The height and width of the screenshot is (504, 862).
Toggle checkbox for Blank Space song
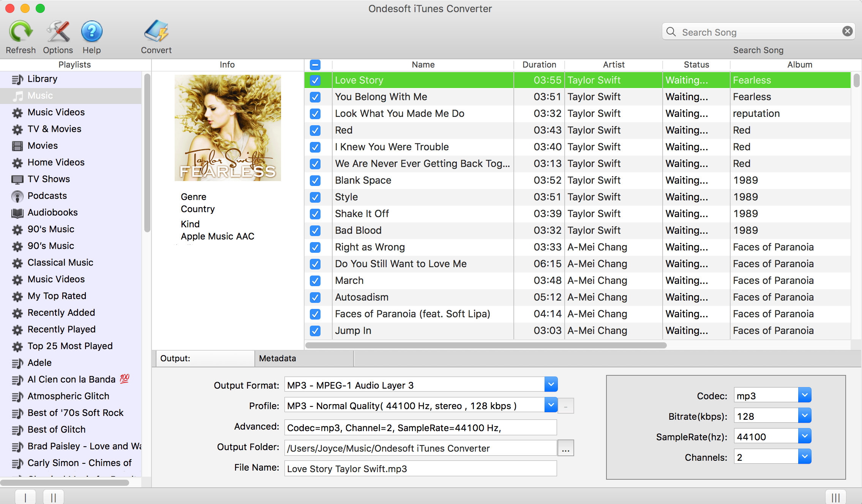pos(315,180)
